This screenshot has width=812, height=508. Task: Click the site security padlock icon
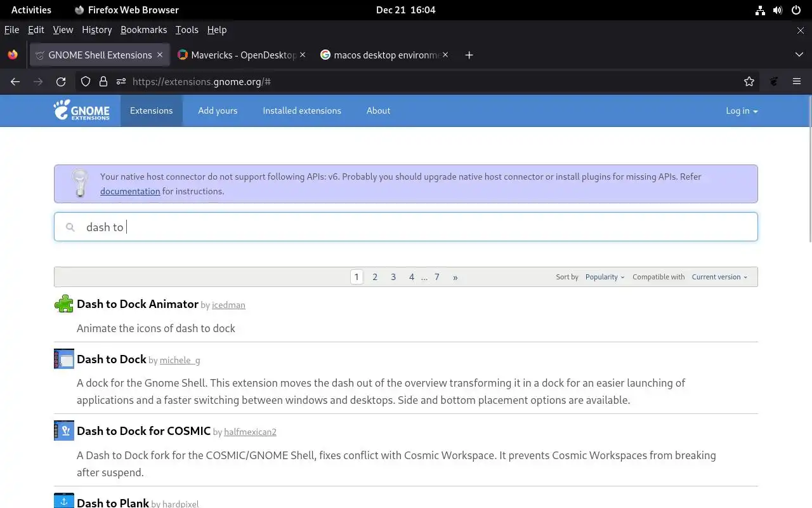click(103, 81)
